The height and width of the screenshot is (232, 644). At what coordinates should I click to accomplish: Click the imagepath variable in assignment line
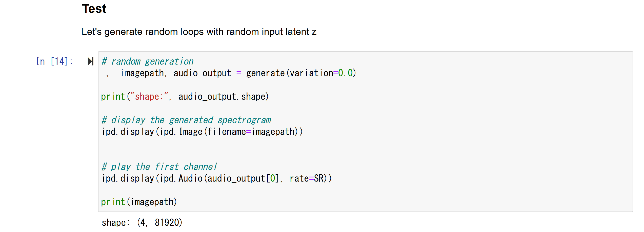pos(143,73)
